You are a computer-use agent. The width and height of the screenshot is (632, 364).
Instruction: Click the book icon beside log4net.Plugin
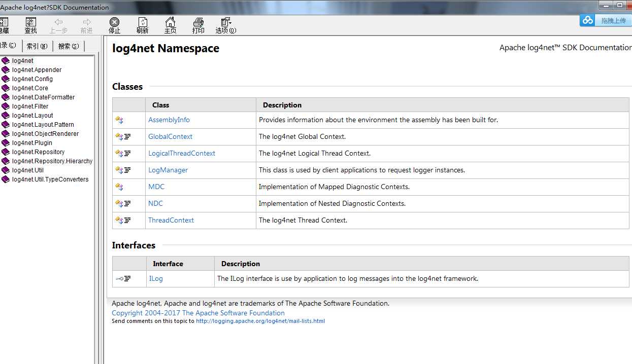pyautogui.click(x=6, y=143)
